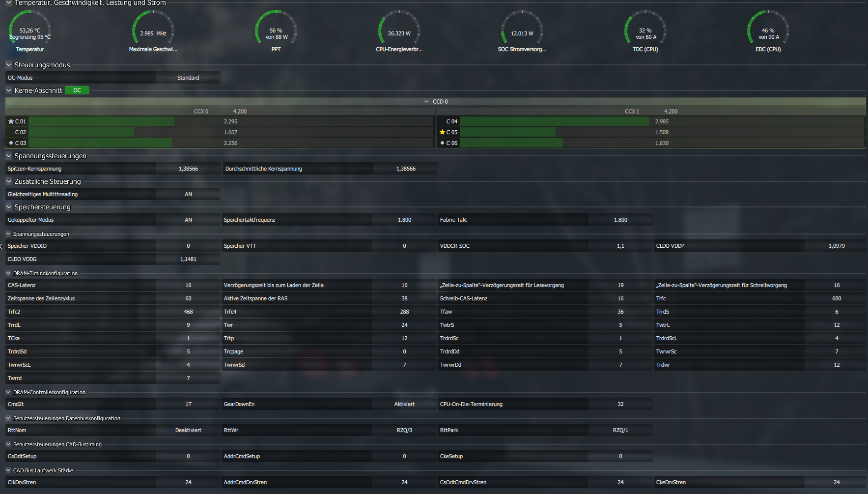Viewport: 868px width, 494px height.
Task: Collapse the Kerne-Abschnitt section
Action: (9, 90)
